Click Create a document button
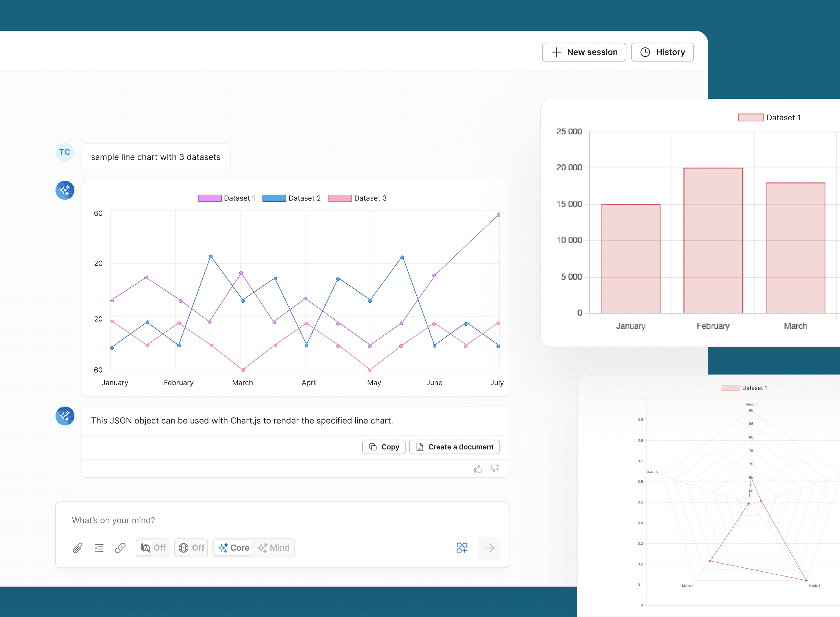This screenshot has width=840, height=617. tap(454, 447)
